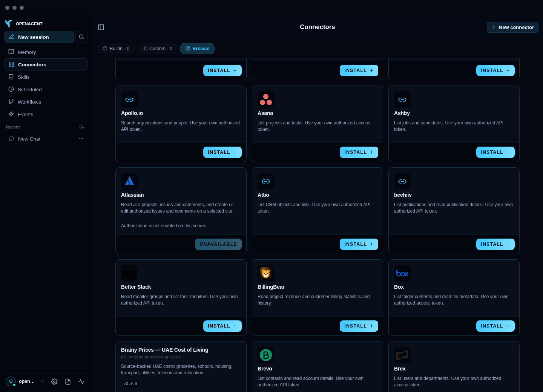The height and width of the screenshot is (392, 543).
Task: Switch to the Custom tab
Action: [157, 49]
